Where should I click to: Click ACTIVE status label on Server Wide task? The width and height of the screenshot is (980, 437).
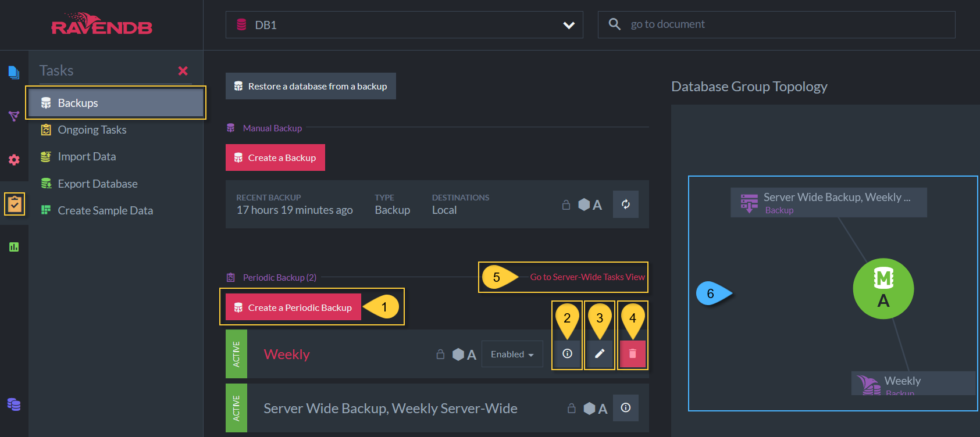coord(236,408)
